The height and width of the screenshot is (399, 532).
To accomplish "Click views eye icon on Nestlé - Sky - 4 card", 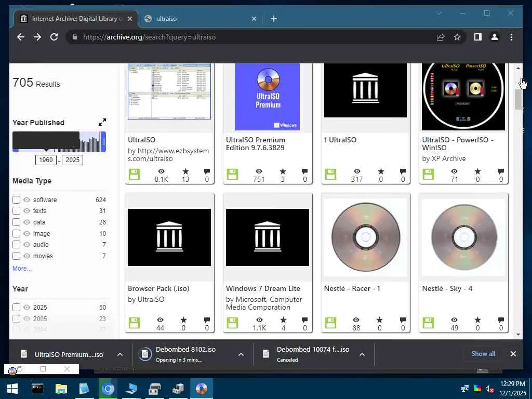I will (x=454, y=320).
